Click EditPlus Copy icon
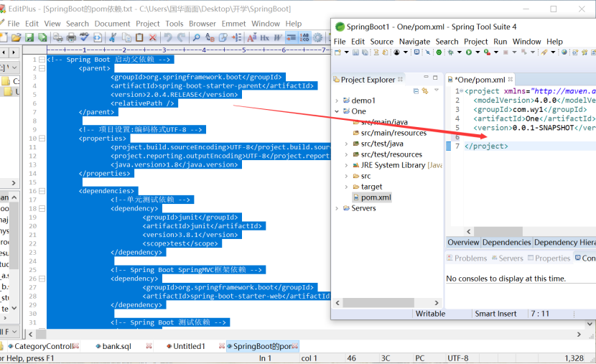Screen dimensions: 596x364 coord(126,37)
